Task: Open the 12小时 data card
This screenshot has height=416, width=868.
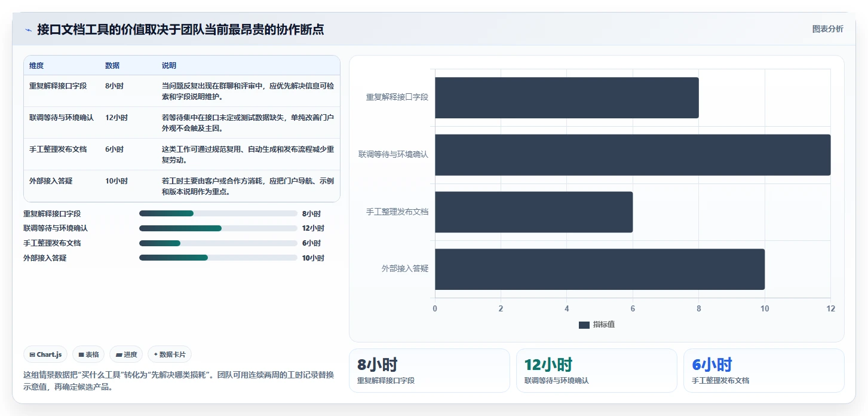Action: [597, 371]
